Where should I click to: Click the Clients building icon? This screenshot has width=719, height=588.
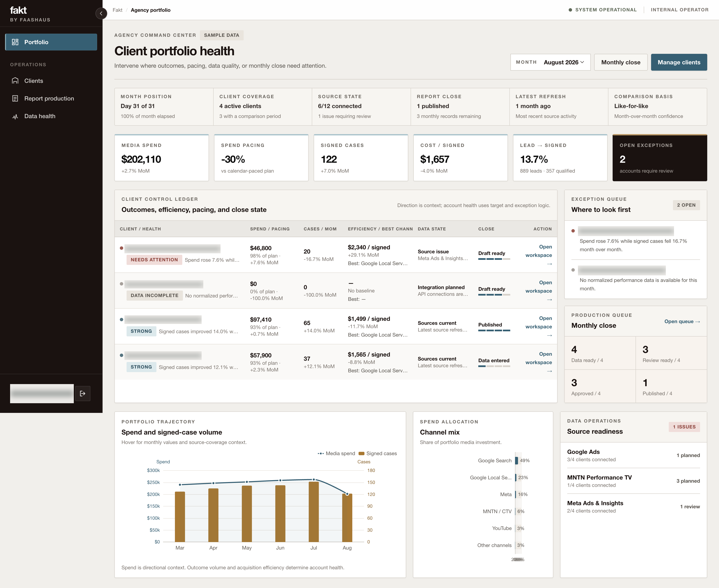coord(15,81)
